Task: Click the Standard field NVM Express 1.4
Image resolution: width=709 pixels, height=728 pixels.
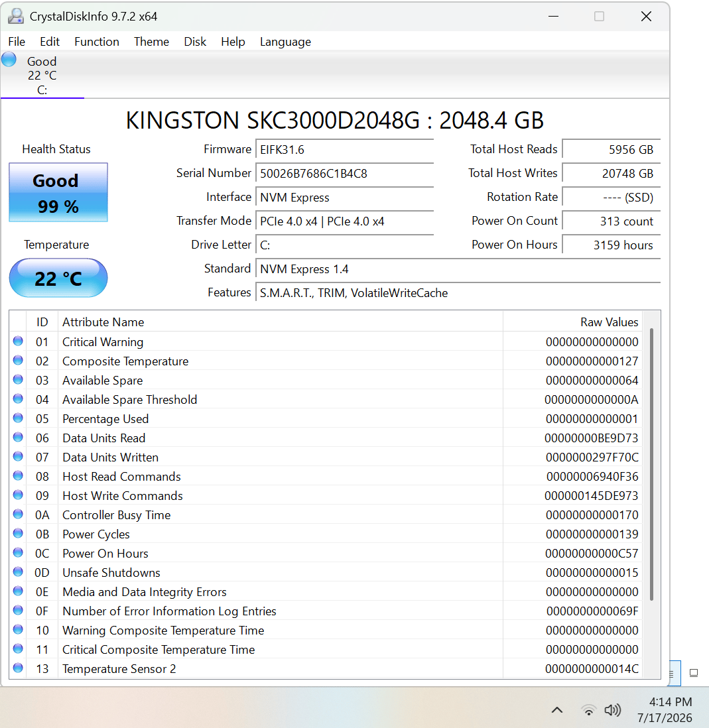Action: point(458,269)
